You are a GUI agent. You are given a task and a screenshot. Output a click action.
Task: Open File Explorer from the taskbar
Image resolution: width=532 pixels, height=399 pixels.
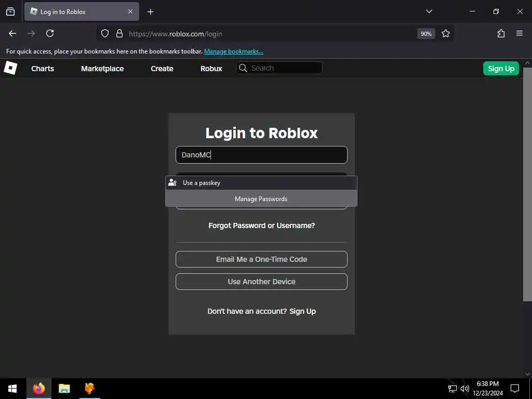(64, 389)
